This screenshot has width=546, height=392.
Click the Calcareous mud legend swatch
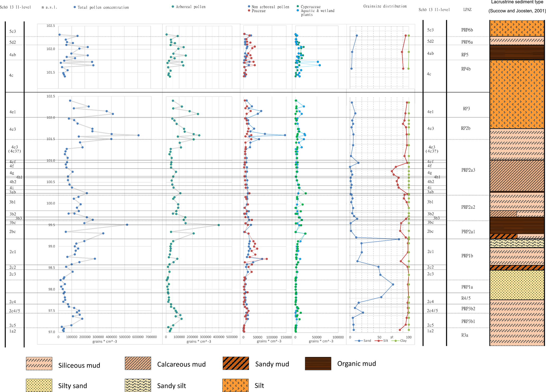pyautogui.click(x=138, y=363)
